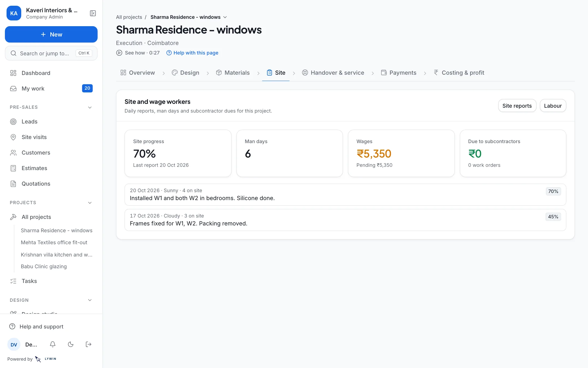The height and width of the screenshot is (368, 588).
Task: Click the KA company avatar
Action: [x=14, y=13]
